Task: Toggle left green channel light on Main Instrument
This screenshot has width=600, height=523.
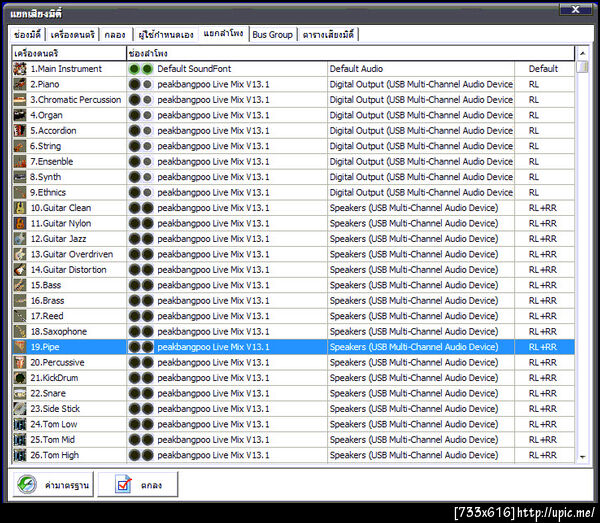Action: click(x=134, y=69)
